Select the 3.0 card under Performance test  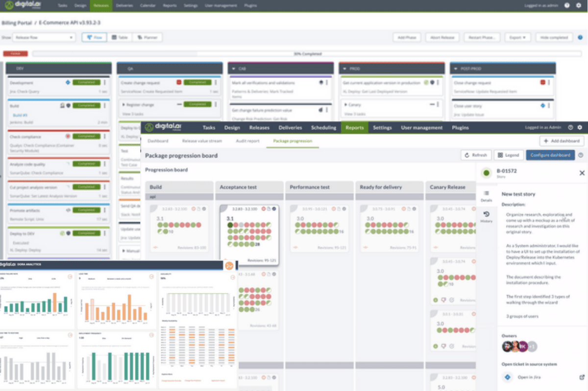(x=318, y=229)
